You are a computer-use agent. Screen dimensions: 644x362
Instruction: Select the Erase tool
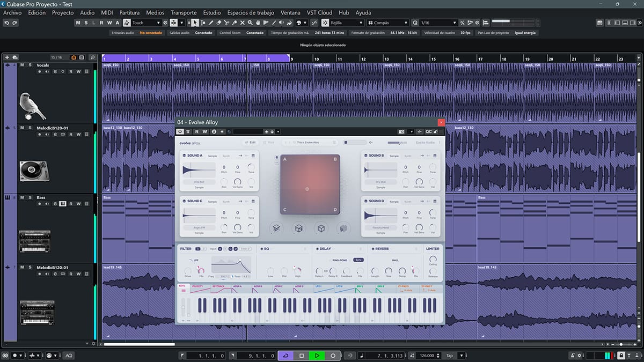coord(219,23)
